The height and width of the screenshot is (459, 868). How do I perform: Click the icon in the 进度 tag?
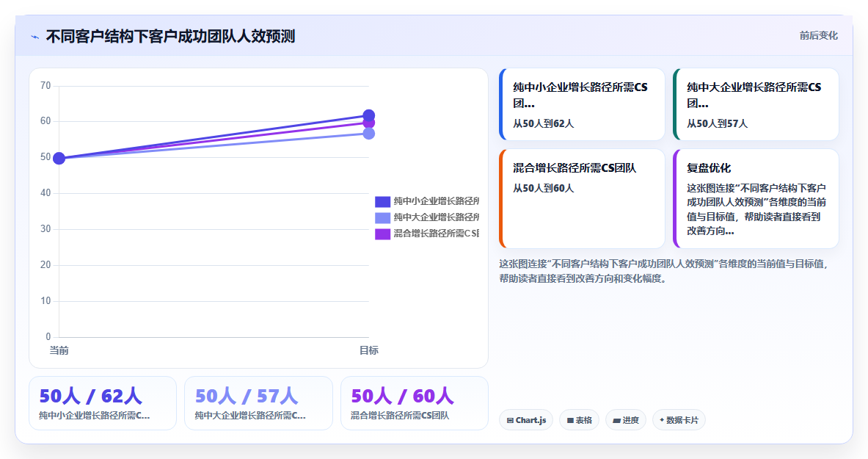(616, 421)
